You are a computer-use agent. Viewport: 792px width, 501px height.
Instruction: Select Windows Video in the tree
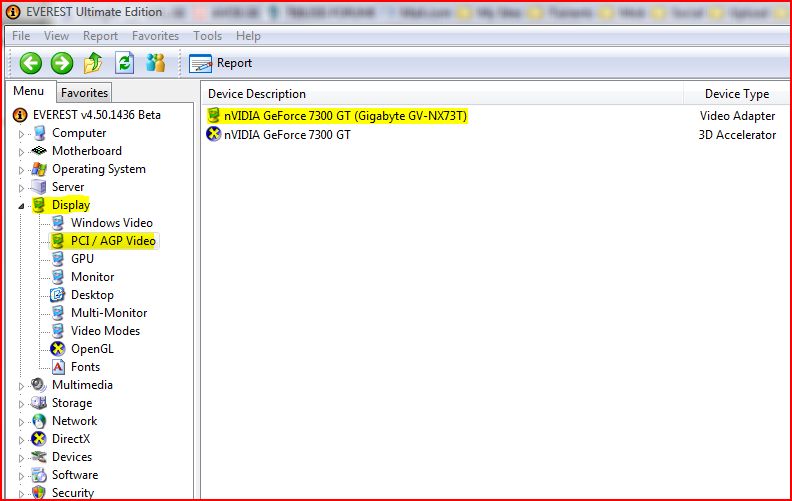112,223
